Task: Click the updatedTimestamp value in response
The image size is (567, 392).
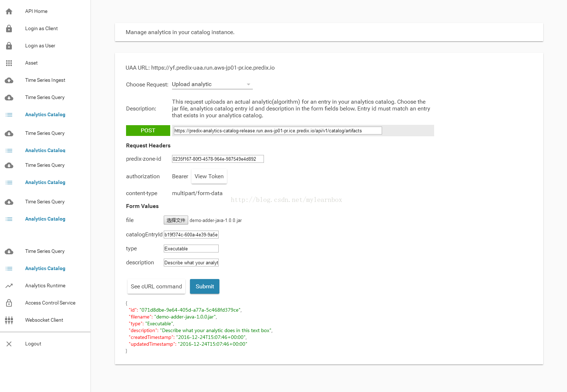Action: click(x=213, y=344)
